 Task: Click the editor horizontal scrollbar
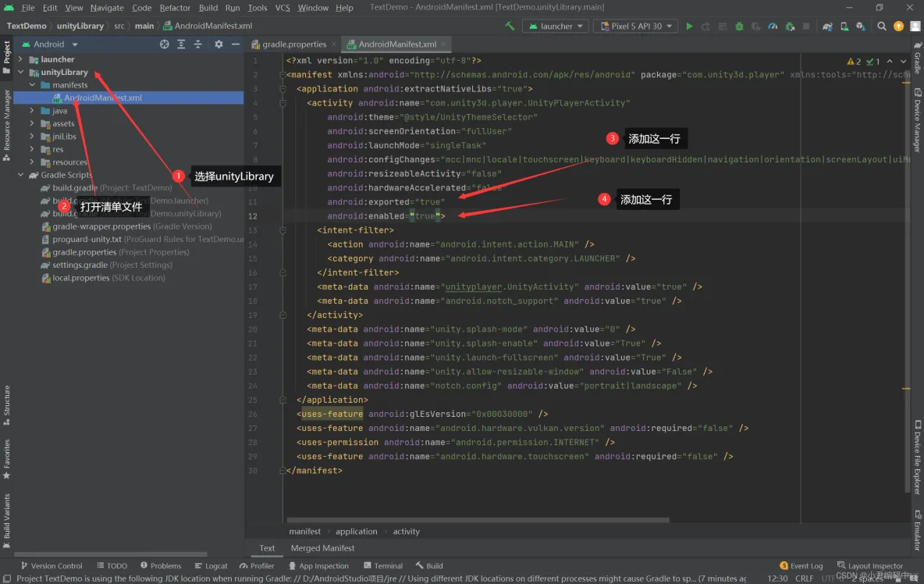pos(478,520)
